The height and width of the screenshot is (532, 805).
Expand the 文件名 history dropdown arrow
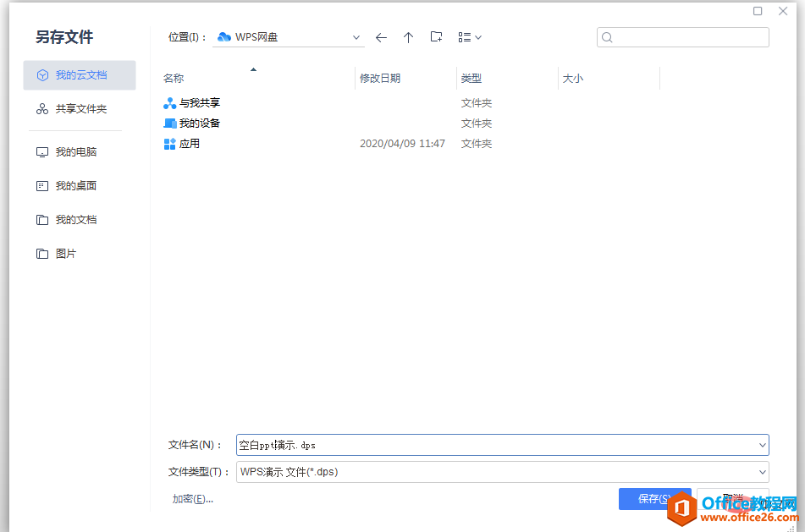tap(763, 445)
